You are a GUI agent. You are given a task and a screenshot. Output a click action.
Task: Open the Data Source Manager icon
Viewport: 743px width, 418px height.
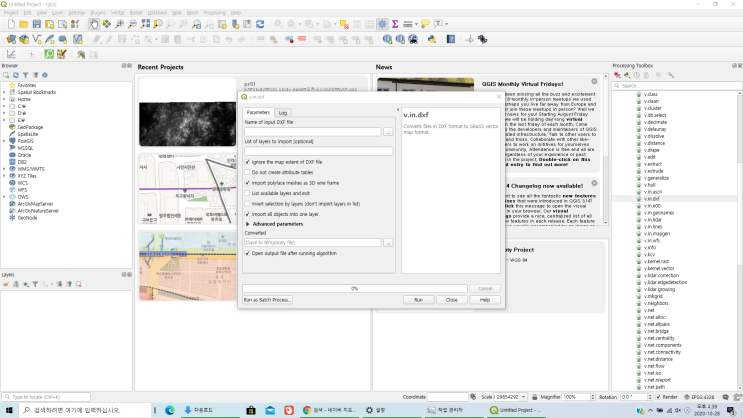pos(11,39)
